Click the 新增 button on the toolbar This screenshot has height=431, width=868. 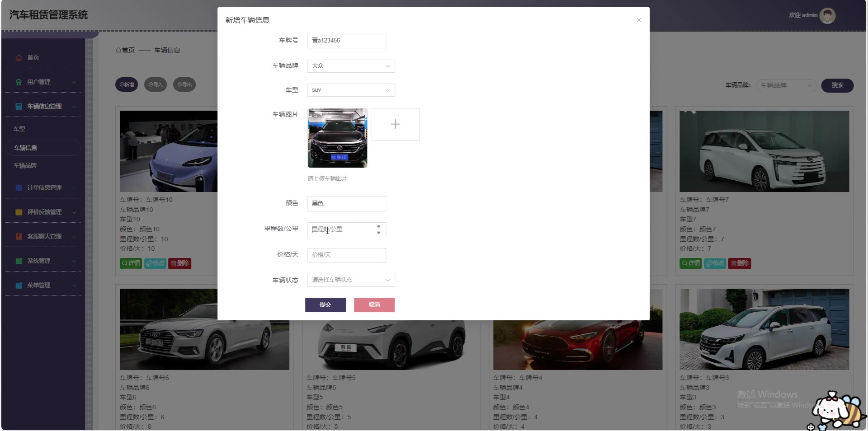point(127,84)
